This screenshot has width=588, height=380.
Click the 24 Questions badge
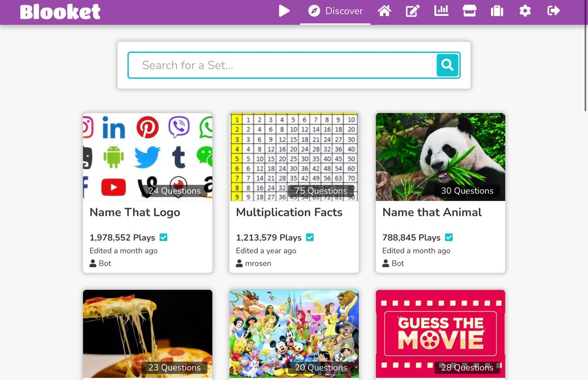[x=174, y=191]
